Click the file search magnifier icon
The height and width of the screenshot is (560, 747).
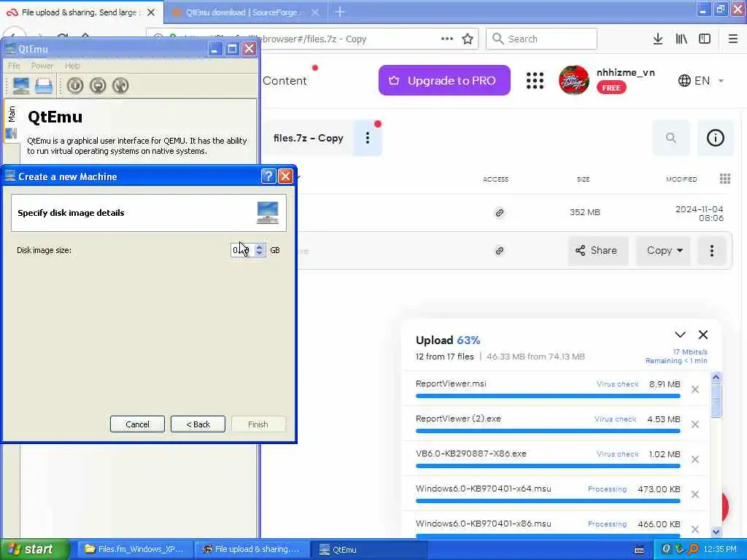click(x=671, y=138)
